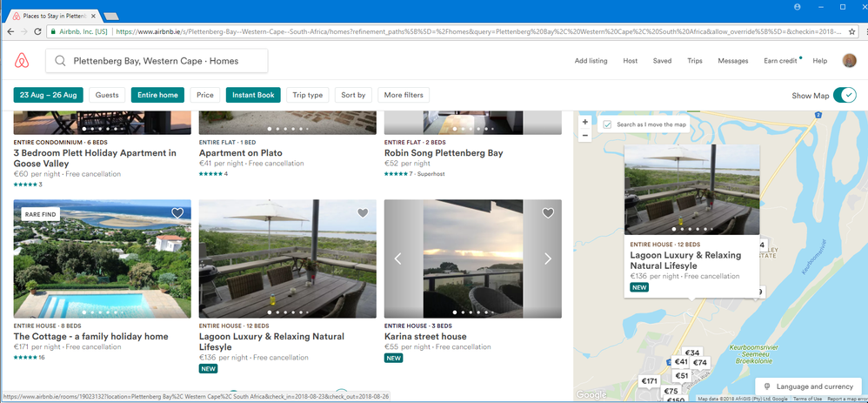
Task: Open user profile avatar
Action: (x=849, y=61)
